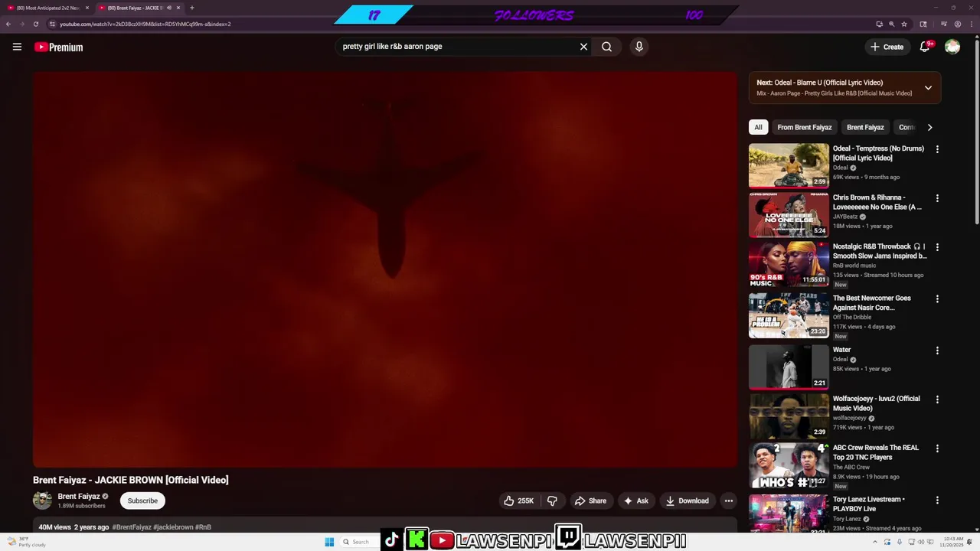Click the install/cast icon in address bar
This screenshot has width=980, height=551.
tap(879, 24)
